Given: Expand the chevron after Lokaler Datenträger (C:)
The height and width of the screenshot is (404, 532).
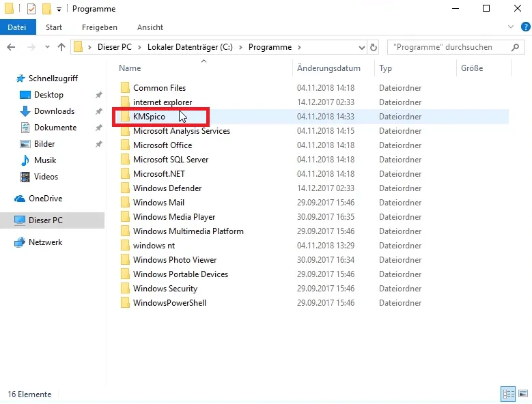Looking at the screenshot, I should tap(240, 47).
